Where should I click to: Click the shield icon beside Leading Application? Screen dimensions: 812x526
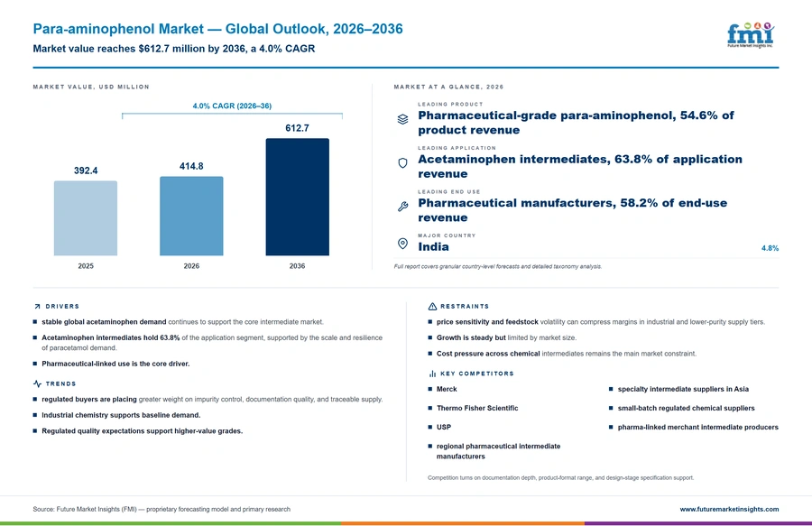pyautogui.click(x=402, y=163)
